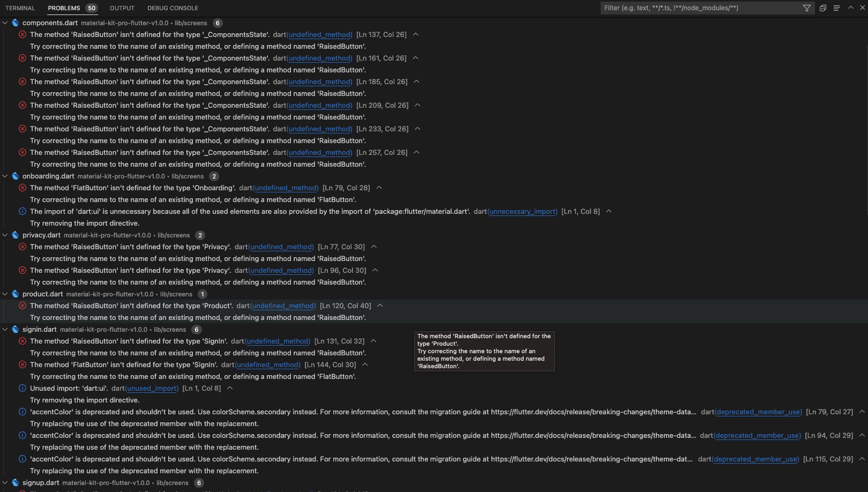Image resolution: width=868 pixels, height=492 pixels.
Task: Open quick fix chevron on the Product Ln 120 error
Action: tap(380, 305)
